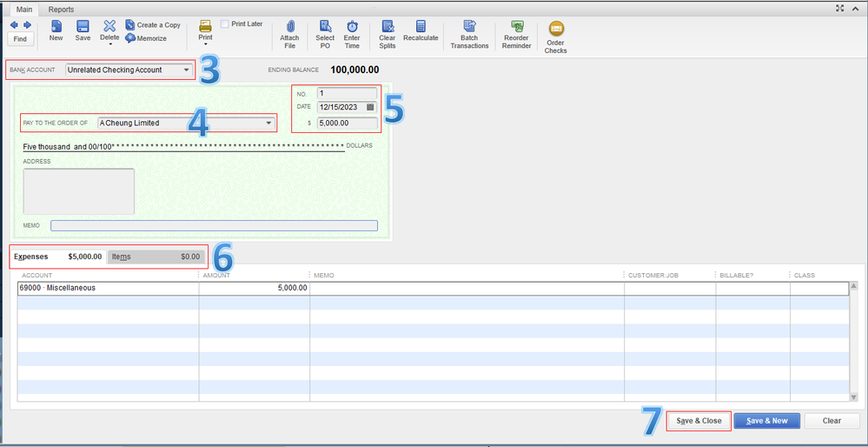Click Create a Copy
Screen dimensions: 868x447
pos(153,25)
